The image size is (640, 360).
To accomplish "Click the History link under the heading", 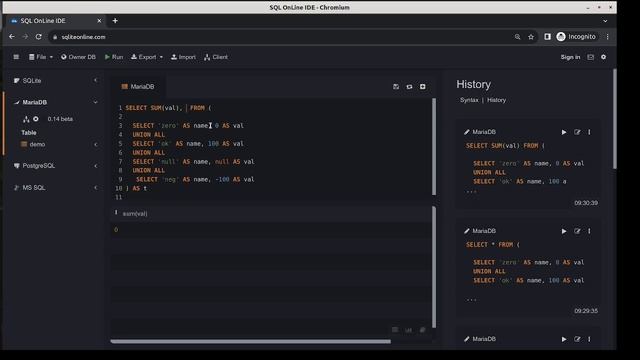I will coord(496,100).
